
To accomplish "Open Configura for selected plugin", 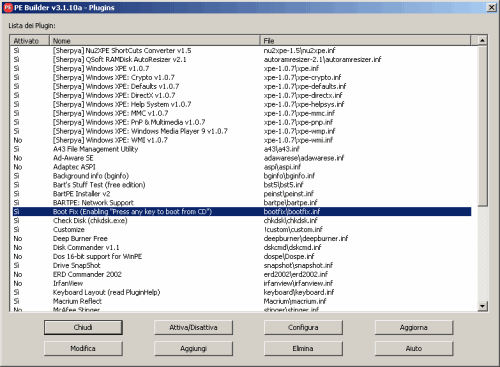I will [x=303, y=327].
